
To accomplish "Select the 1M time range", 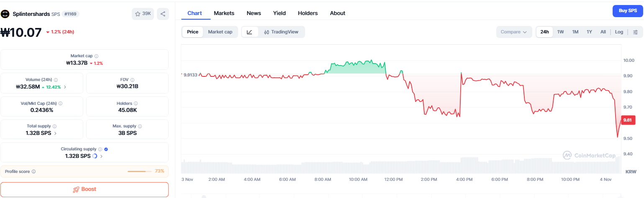I will tap(575, 32).
